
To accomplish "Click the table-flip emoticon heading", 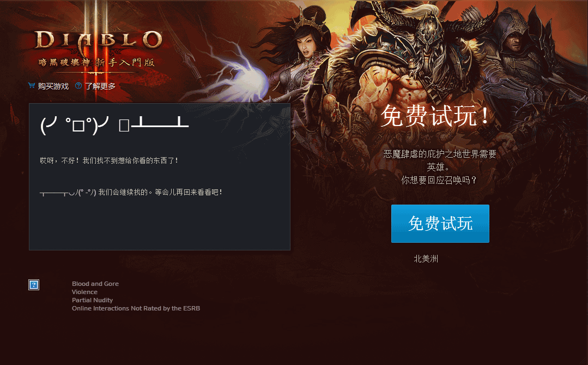I will 114,125.
